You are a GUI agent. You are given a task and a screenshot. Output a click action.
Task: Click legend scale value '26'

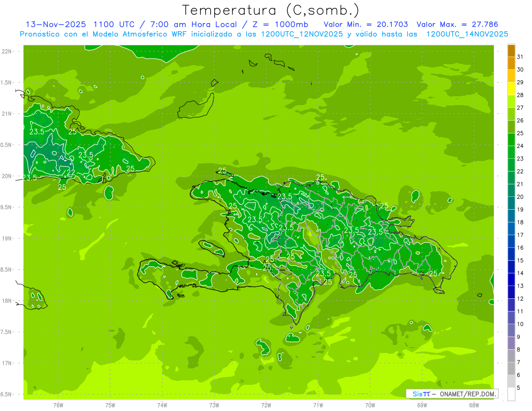point(520,121)
